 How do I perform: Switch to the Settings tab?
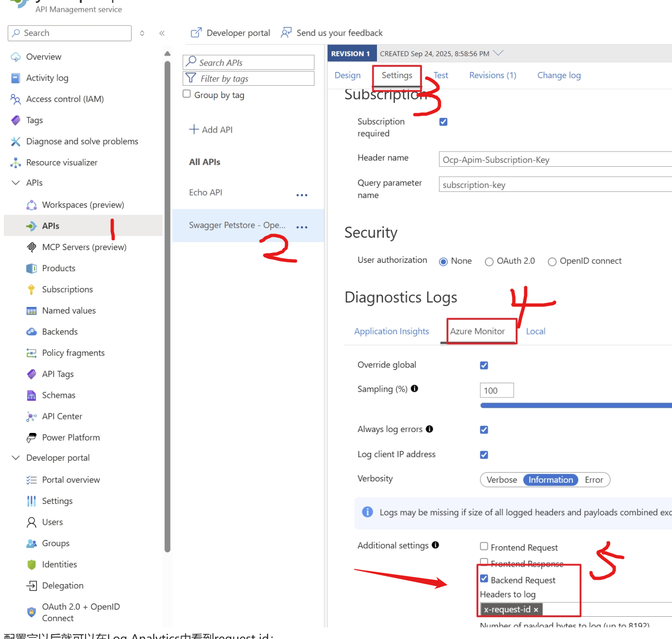click(397, 75)
